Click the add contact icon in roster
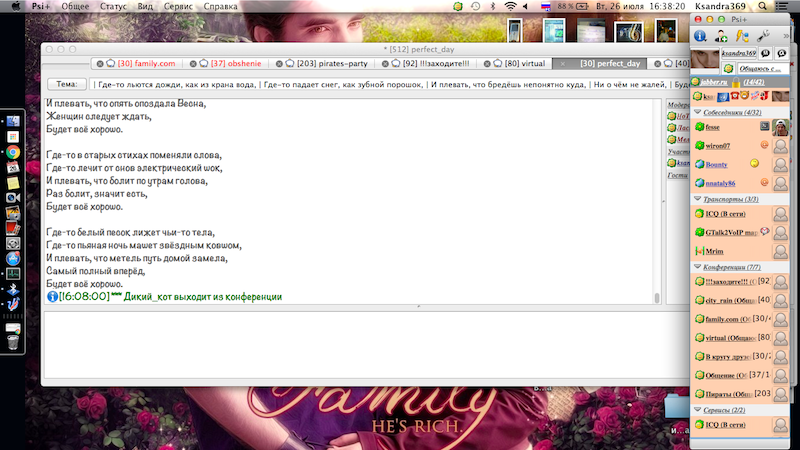Screen dimensions: 800x450 tap(721, 36)
